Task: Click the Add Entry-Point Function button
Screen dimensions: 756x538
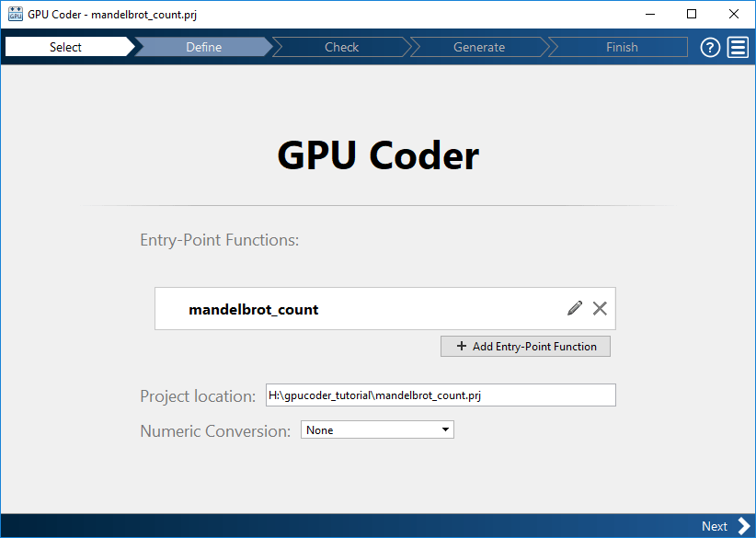Action: click(x=525, y=346)
